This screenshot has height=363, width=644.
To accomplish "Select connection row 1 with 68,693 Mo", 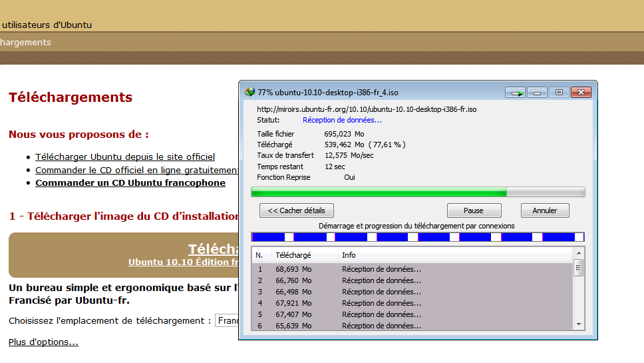I will point(412,269).
